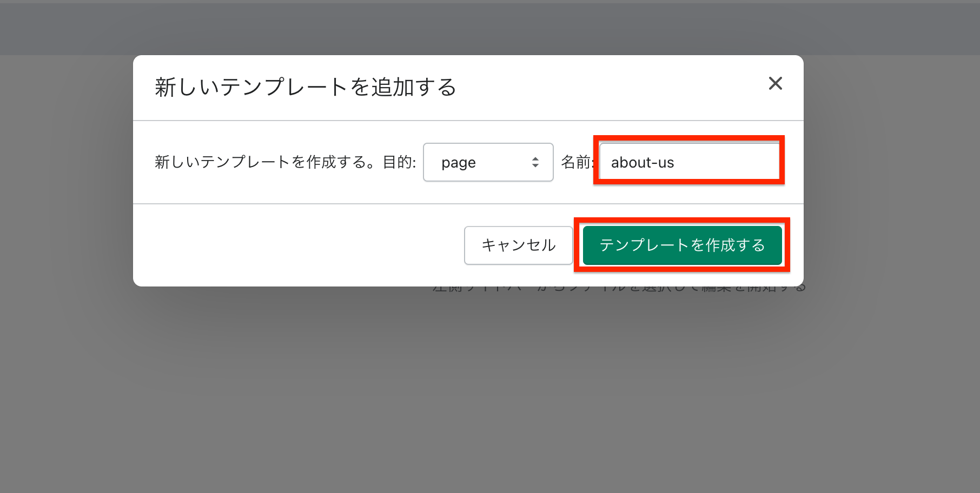Click the 名前 label before the text field
The image size is (980, 493).
point(575,162)
